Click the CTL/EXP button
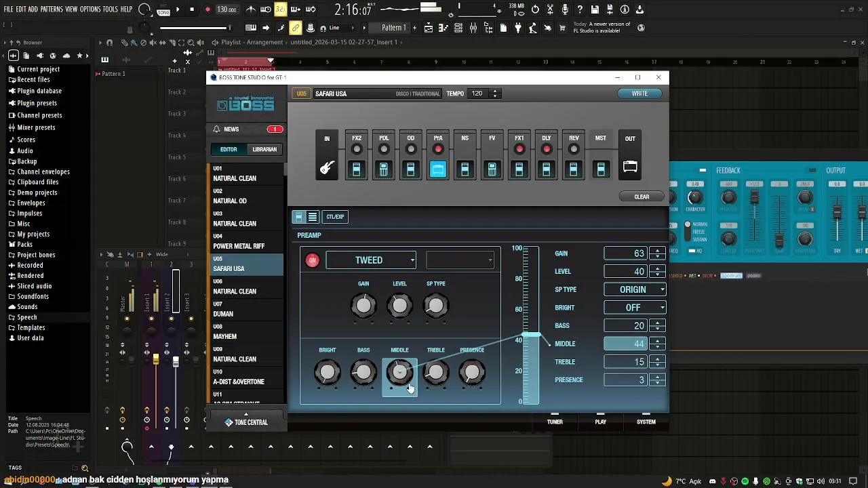The image size is (868, 488). (x=335, y=217)
